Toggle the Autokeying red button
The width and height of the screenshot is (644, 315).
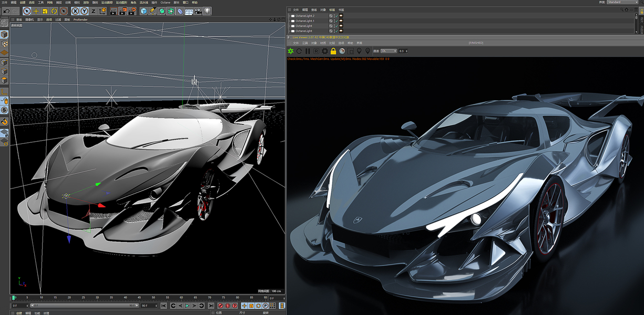[227, 306]
